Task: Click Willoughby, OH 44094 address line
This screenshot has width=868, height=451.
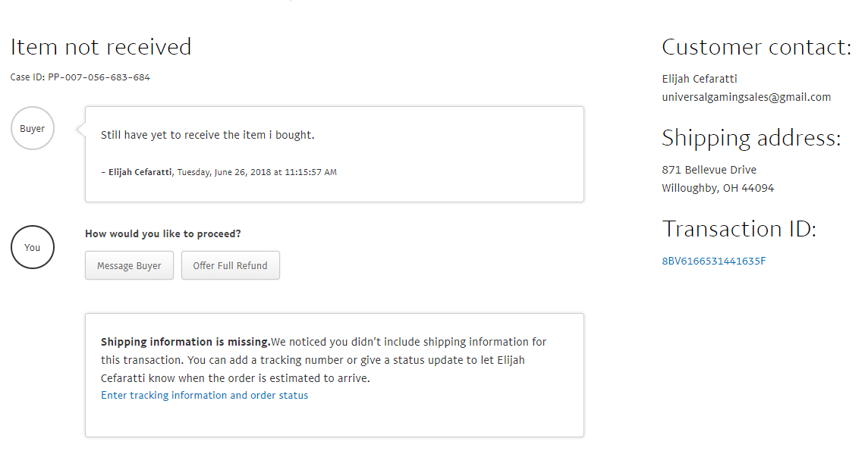Action: click(x=718, y=188)
